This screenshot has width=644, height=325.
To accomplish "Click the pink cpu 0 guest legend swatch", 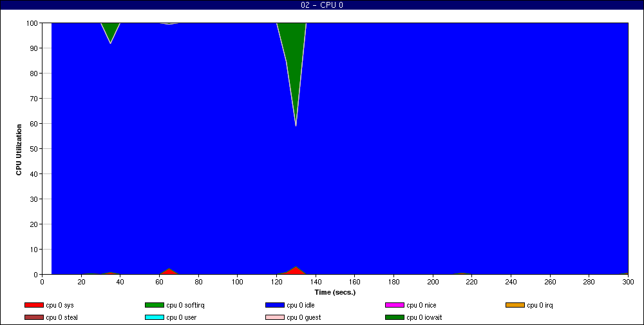I will (x=275, y=317).
